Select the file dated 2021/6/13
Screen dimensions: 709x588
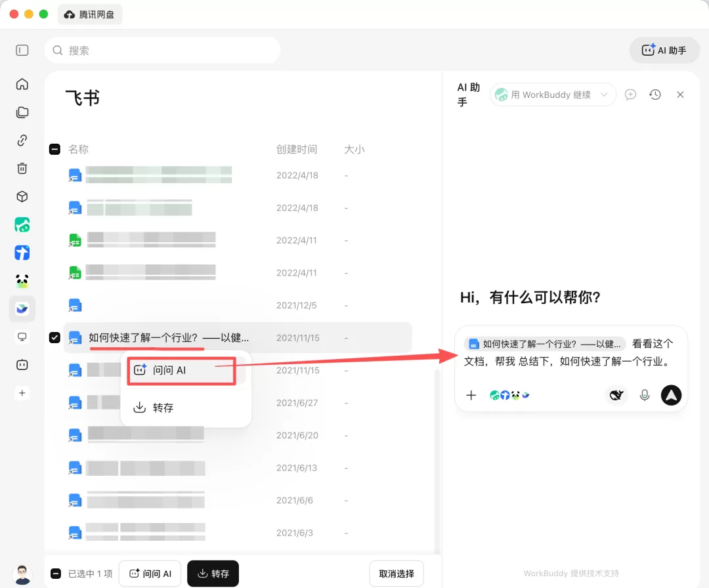238,468
